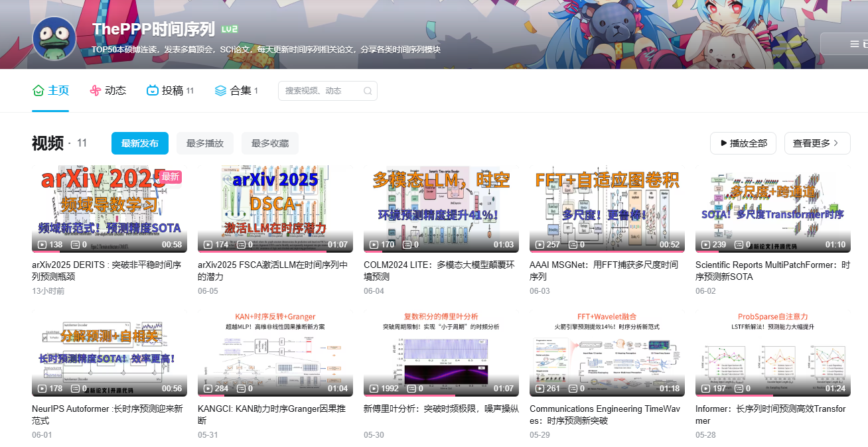Click the stacked-layers icon beside 合集
This screenshot has width=868, height=447.
coord(219,90)
